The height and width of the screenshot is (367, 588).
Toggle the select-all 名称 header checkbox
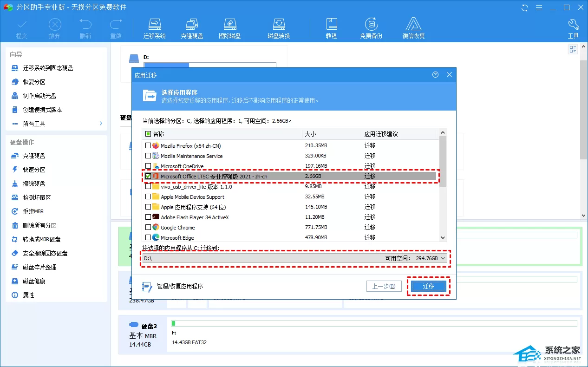(x=148, y=134)
